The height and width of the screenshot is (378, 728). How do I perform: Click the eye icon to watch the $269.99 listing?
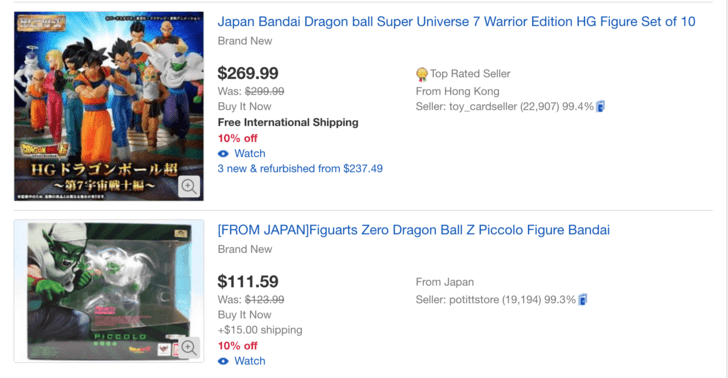point(223,154)
